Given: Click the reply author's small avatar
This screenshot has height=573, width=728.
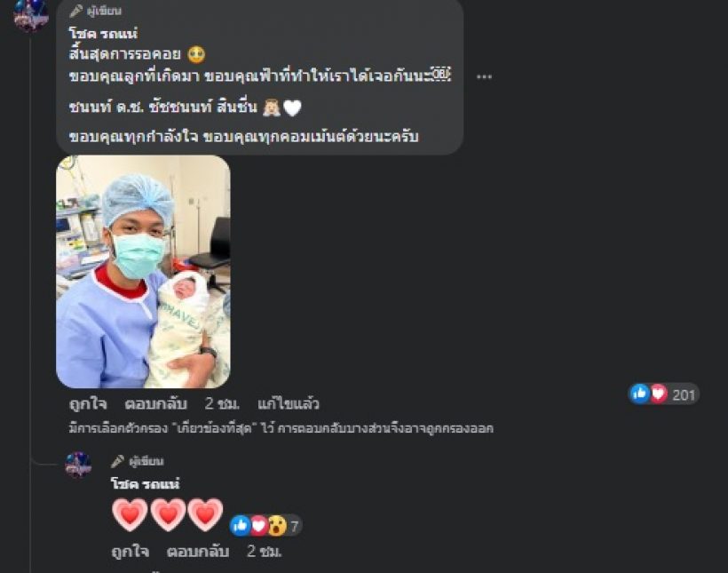Looking at the screenshot, I should pos(78,465).
